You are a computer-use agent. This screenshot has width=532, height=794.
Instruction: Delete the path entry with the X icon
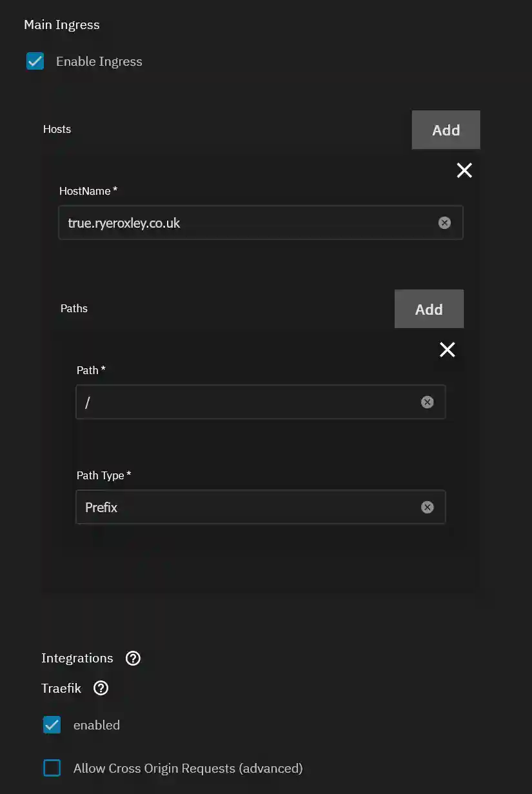(447, 350)
